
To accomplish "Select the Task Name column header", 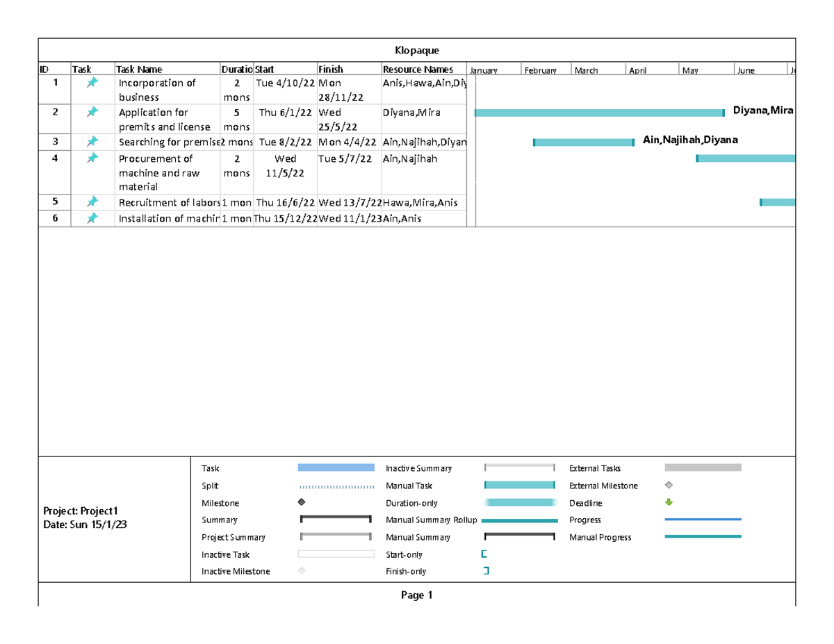I will [139, 69].
